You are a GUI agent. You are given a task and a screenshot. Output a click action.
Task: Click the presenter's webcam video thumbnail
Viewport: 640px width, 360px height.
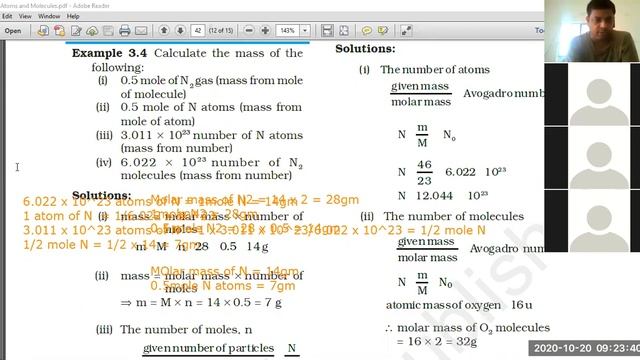(592, 31)
